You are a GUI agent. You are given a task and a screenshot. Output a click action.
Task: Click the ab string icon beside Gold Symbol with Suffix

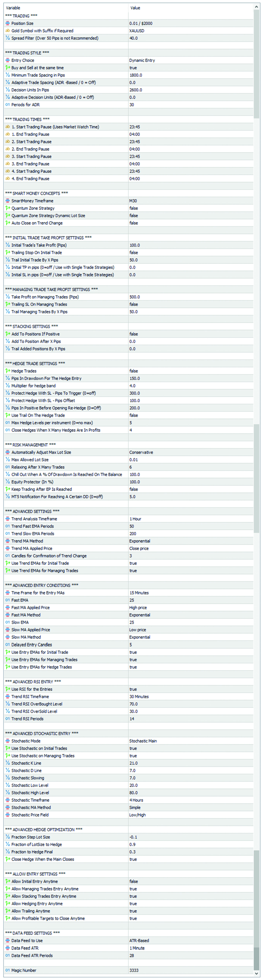coord(8,31)
